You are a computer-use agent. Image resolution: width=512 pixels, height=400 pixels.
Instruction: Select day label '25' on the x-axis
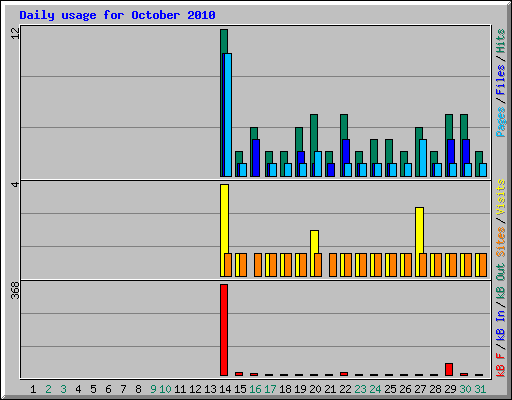click(x=390, y=389)
